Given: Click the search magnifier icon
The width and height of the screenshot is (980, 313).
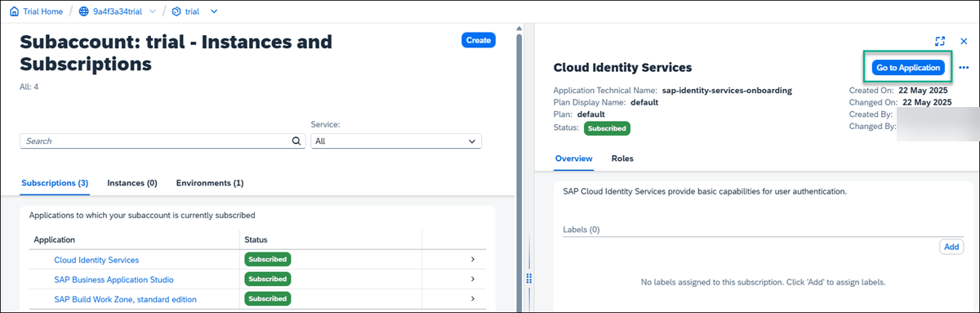Looking at the screenshot, I should click(296, 141).
